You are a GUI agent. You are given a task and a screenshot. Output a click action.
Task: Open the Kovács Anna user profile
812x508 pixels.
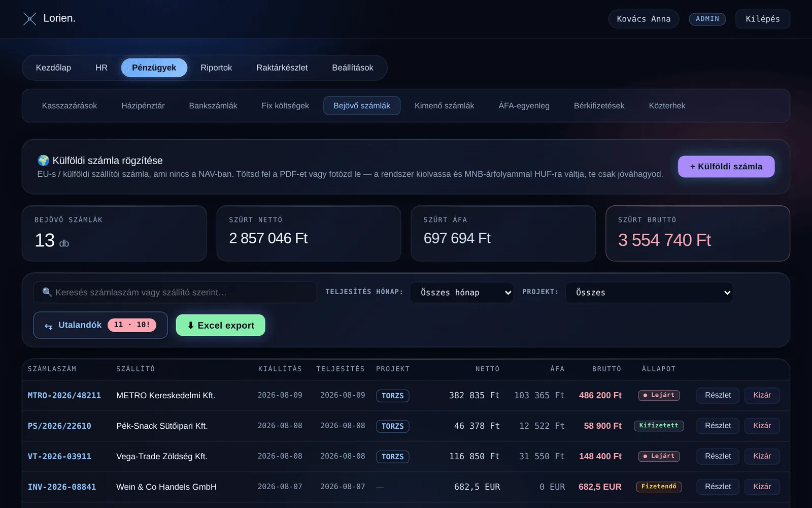coord(644,19)
